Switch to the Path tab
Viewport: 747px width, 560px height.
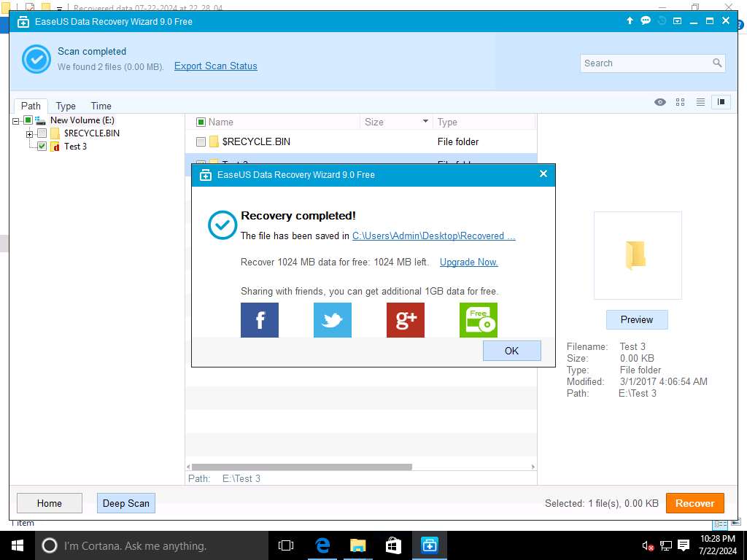coord(31,106)
